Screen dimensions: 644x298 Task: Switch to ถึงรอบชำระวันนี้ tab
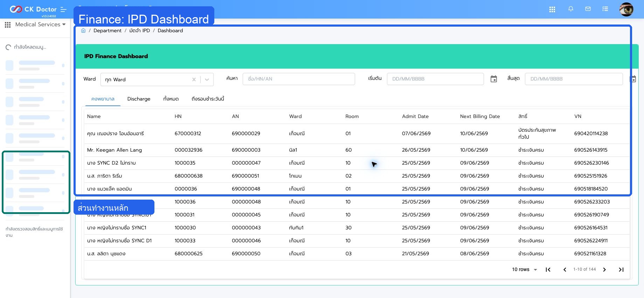tap(208, 99)
